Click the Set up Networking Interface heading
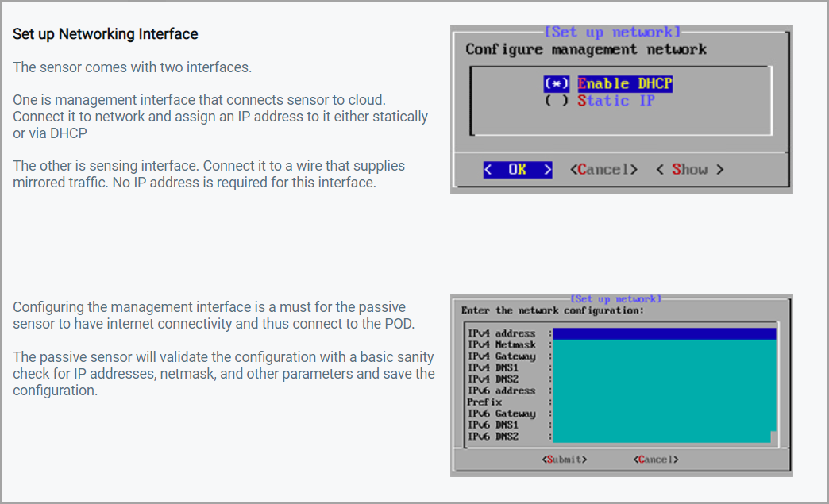This screenshot has height=504, width=829. (106, 34)
